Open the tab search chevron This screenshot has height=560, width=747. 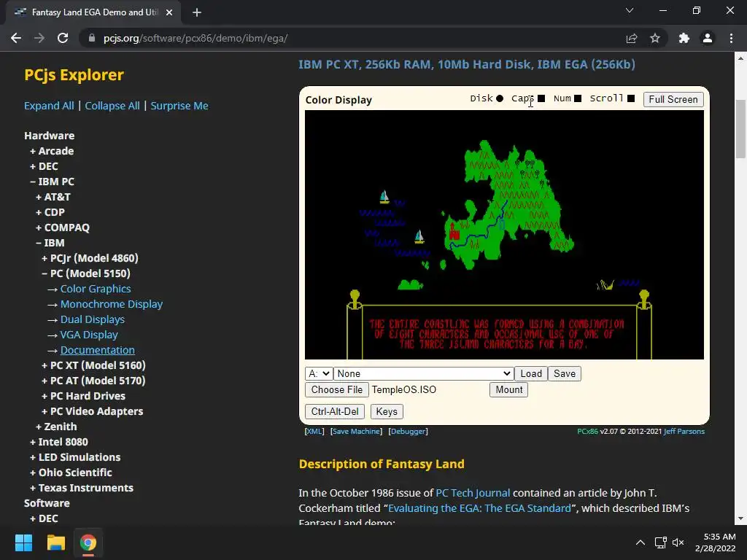click(630, 10)
